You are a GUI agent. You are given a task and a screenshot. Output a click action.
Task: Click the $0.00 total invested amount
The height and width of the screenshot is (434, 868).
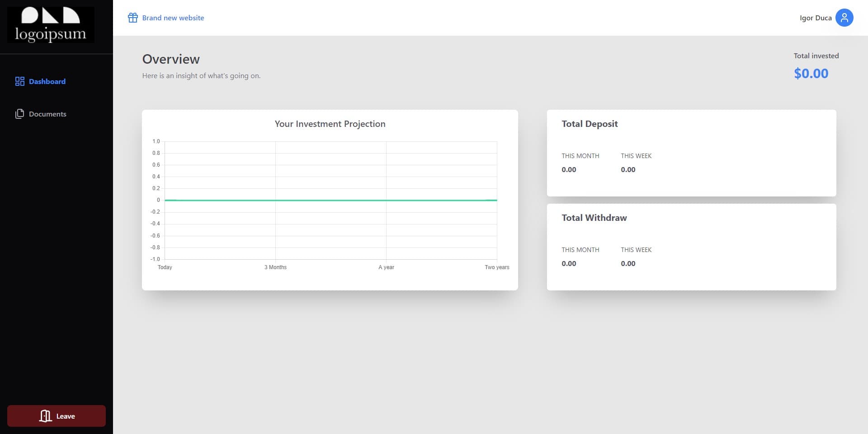[811, 73]
